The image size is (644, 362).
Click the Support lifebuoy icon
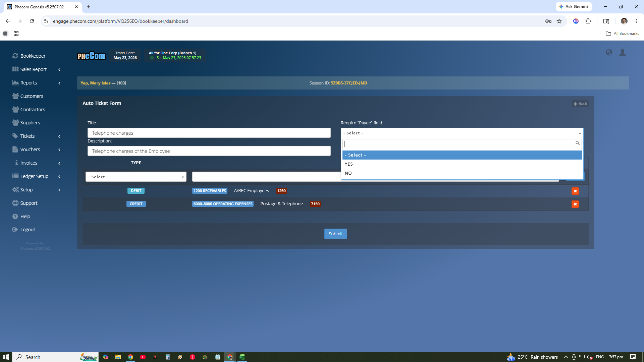pyautogui.click(x=15, y=203)
